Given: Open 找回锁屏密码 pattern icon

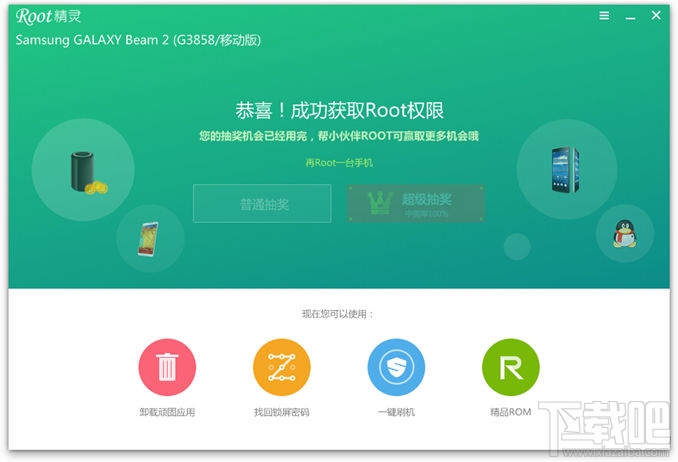Looking at the screenshot, I should 281,367.
